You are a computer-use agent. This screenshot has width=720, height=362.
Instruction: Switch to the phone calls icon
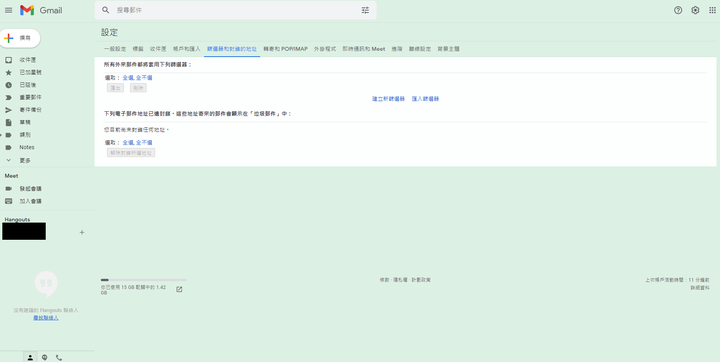pyautogui.click(x=59, y=357)
